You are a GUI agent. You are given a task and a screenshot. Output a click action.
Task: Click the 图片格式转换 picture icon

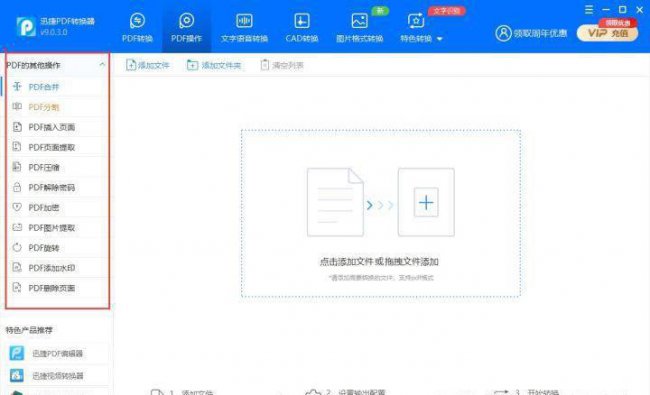(359, 20)
